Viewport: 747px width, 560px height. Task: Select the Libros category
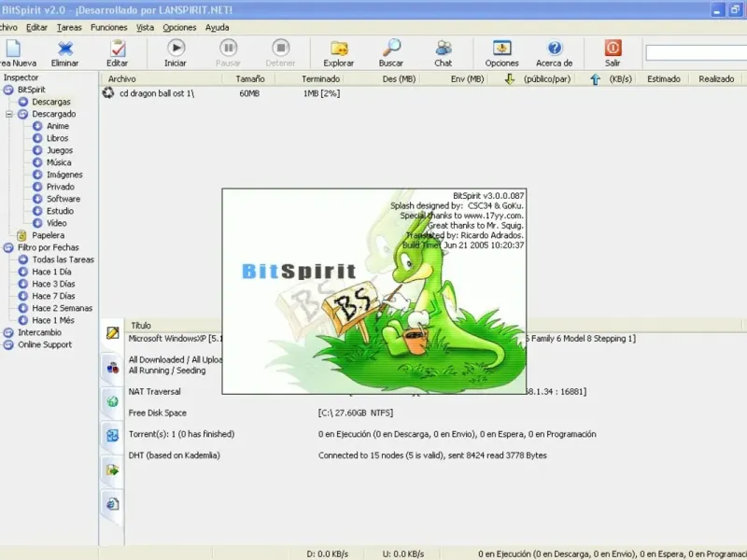pyautogui.click(x=57, y=138)
